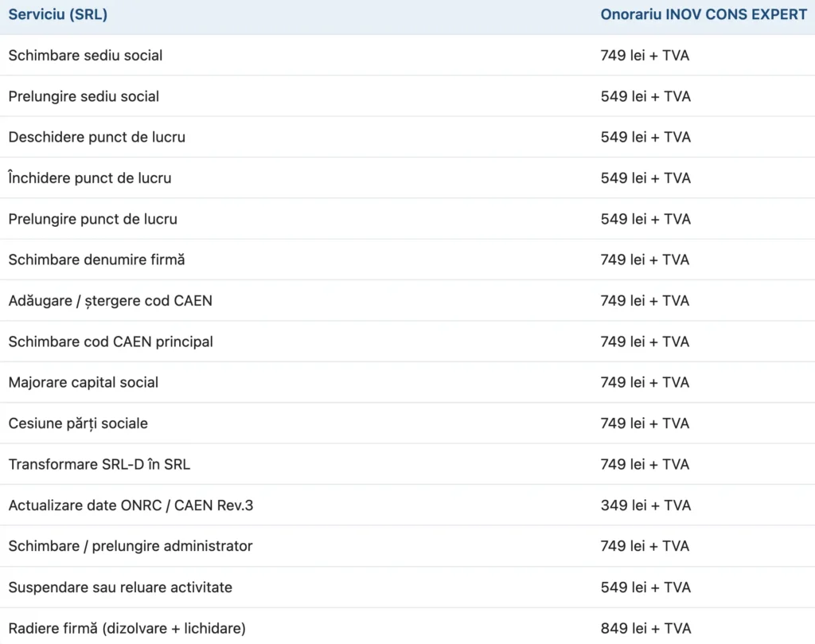Image resolution: width=815 pixels, height=644 pixels.
Task: Click 'Actualizare date ONRC / CAEN Rev.3'
Action: (131, 505)
